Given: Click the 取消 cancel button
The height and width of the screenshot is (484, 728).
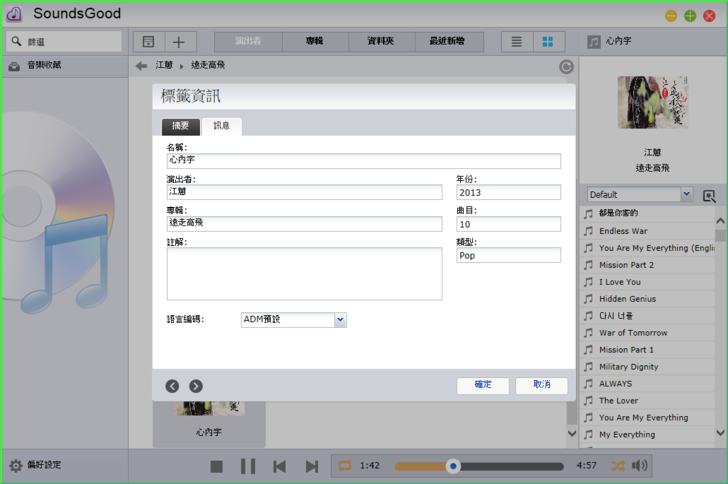Looking at the screenshot, I should [541, 385].
